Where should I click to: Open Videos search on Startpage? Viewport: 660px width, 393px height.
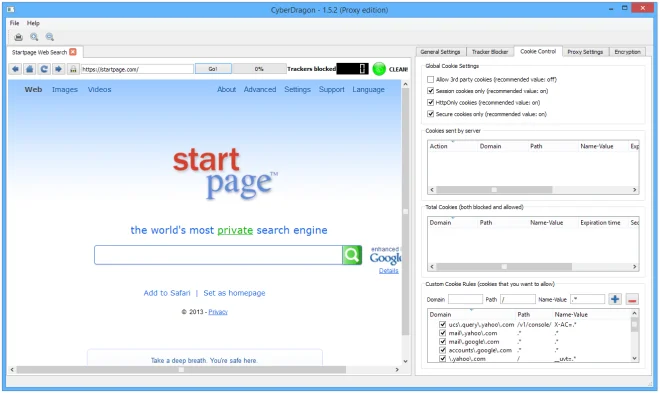pyautogui.click(x=99, y=89)
